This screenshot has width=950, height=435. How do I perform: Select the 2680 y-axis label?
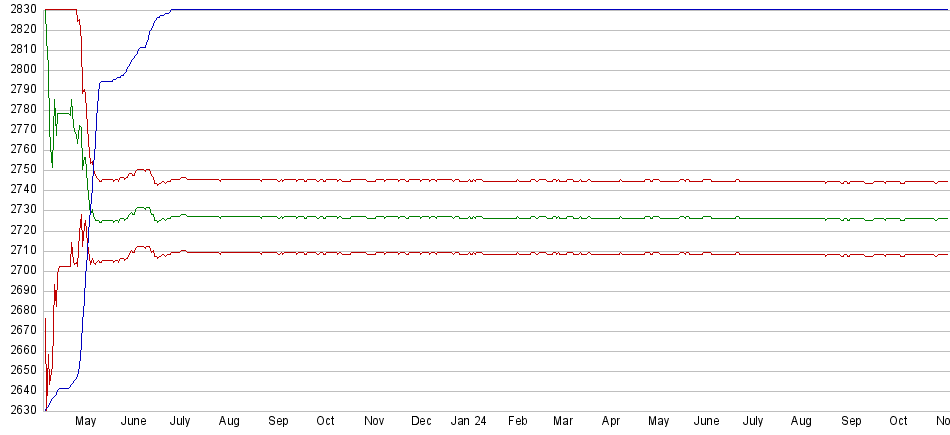coord(23,310)
